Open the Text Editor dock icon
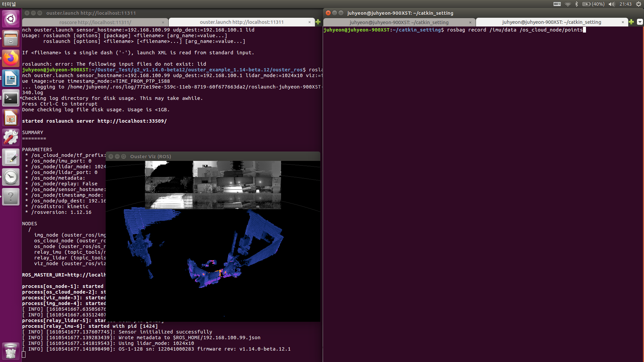 pos(11,158)
